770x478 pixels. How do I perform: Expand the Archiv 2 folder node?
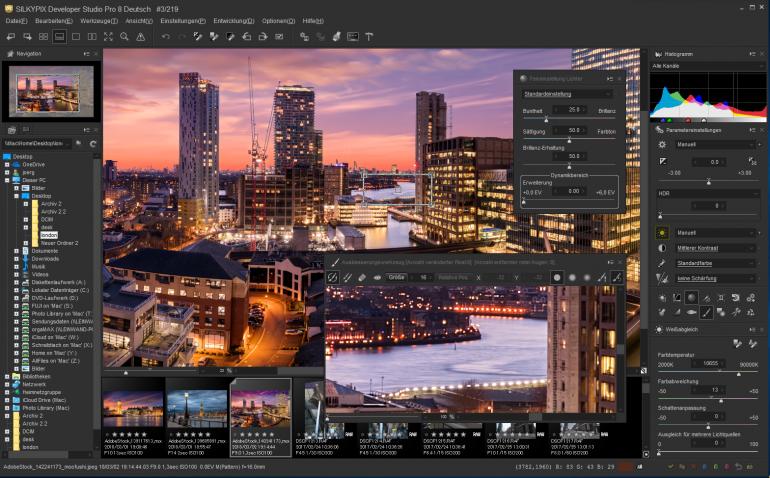(26, 204)
